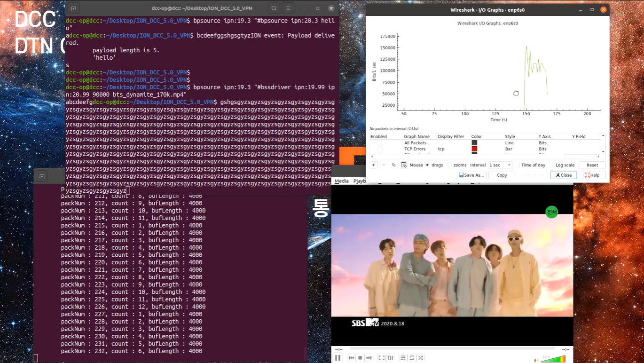Click the VLC seek progress bar
Viewport: 644px width, 363px height.
coord(452,349)
